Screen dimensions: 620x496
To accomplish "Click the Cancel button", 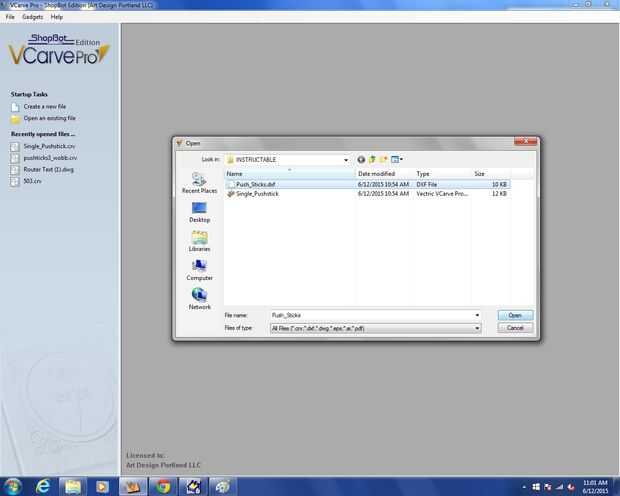I will click(x=515, y=328).
